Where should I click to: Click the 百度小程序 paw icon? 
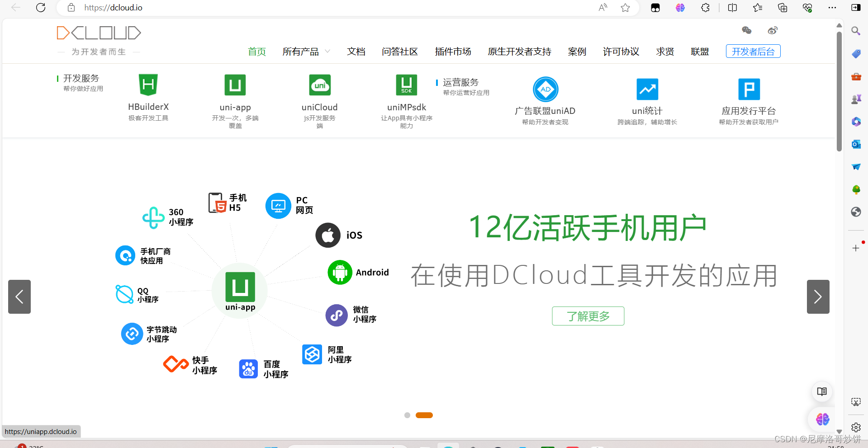(248, 369)
